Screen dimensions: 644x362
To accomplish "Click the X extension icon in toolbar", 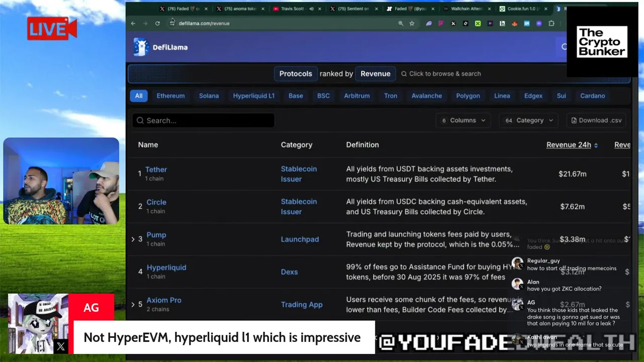I will click(x=453, y=23).
